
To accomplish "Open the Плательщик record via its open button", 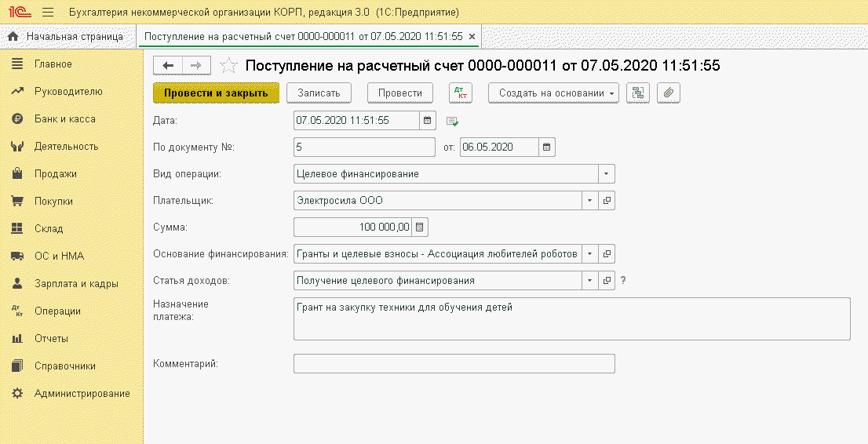I will click(607, 200).
